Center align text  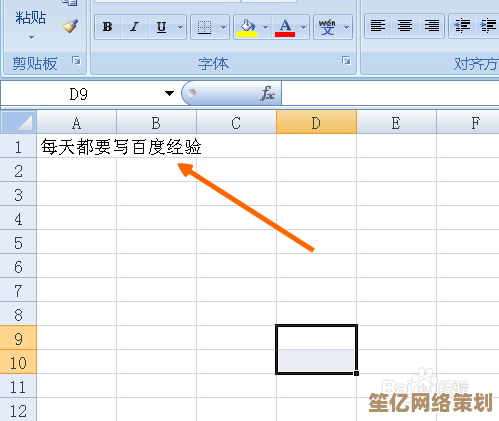(405, 26)
